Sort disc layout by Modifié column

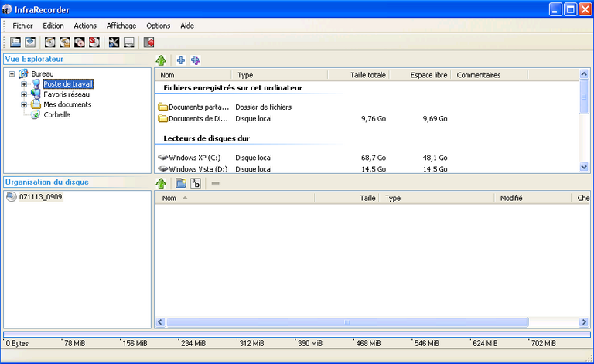tap(533, 198)
